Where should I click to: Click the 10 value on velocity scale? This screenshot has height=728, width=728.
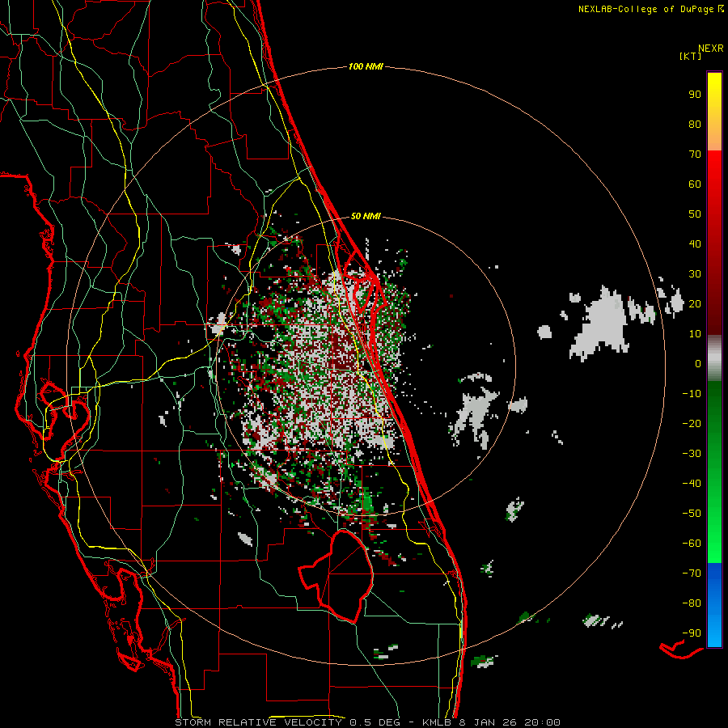pyautogui.click(x=695, y=334)
